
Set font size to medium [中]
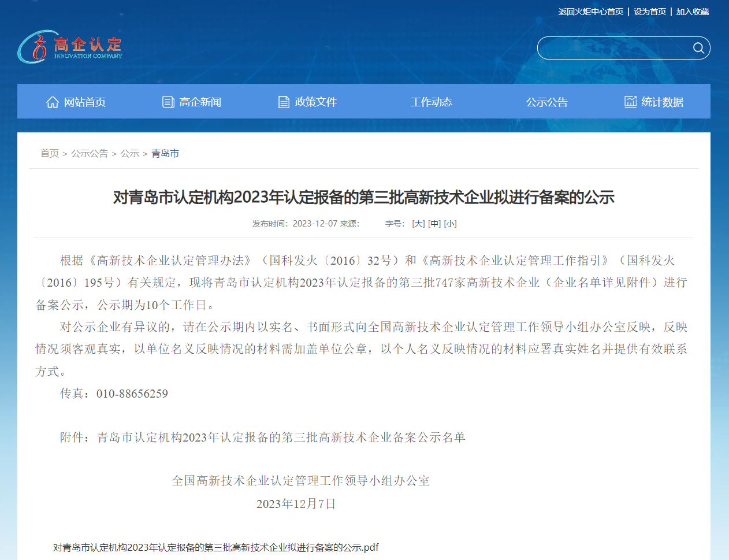(x=434, y=224)
